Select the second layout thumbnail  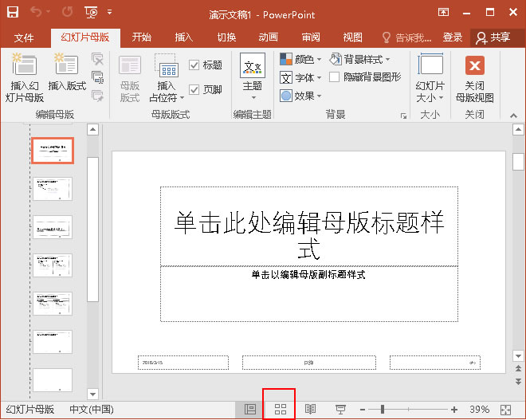(53, 190)
